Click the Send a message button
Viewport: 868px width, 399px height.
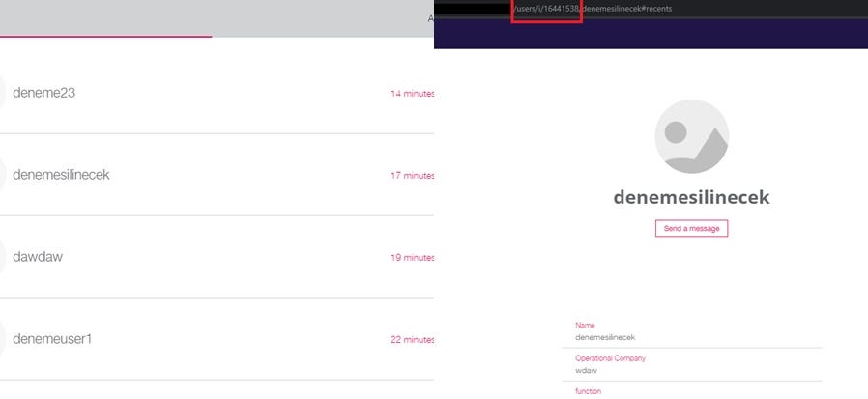691,229
